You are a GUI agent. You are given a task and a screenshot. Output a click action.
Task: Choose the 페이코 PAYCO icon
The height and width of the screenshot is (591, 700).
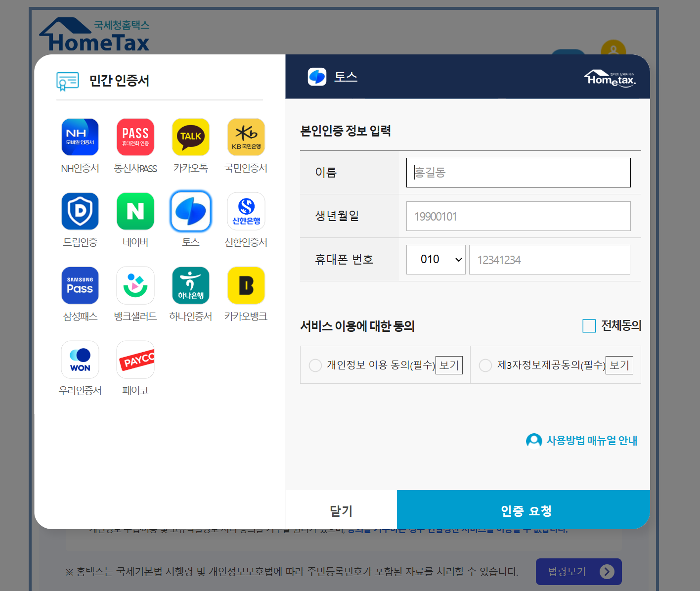tap(135, 360)
